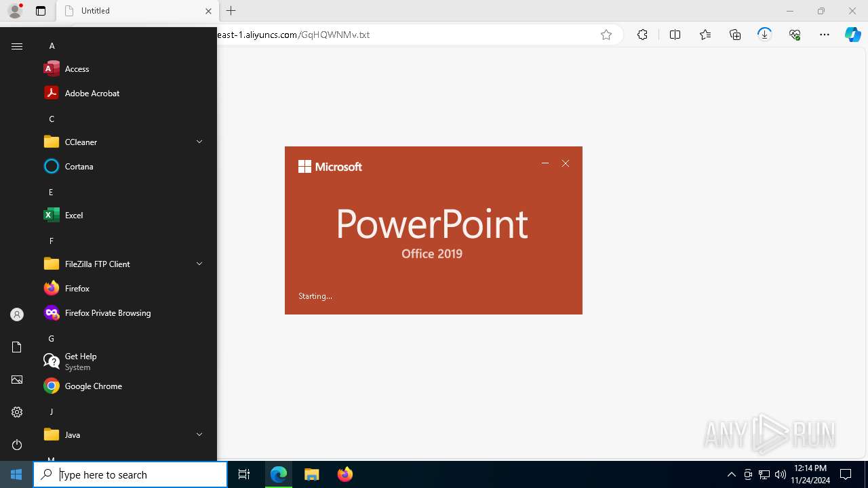Viewport: 868px width, 488px height.
Task: Open the CCleaner folder icon
Action: coord(52,142)
